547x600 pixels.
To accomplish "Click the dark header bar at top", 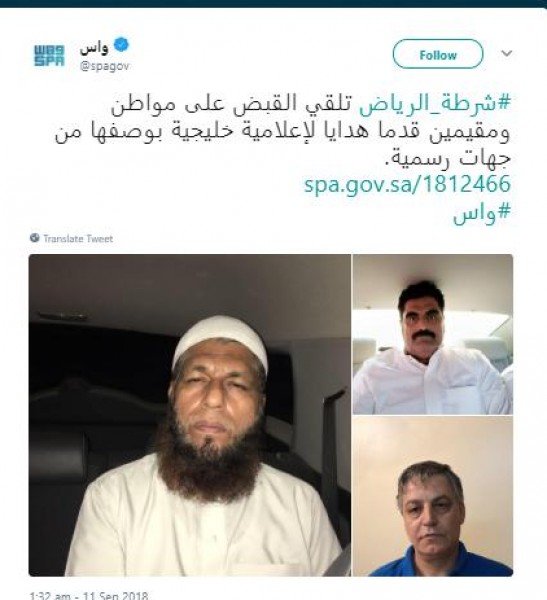I will [x=273, y=3].
